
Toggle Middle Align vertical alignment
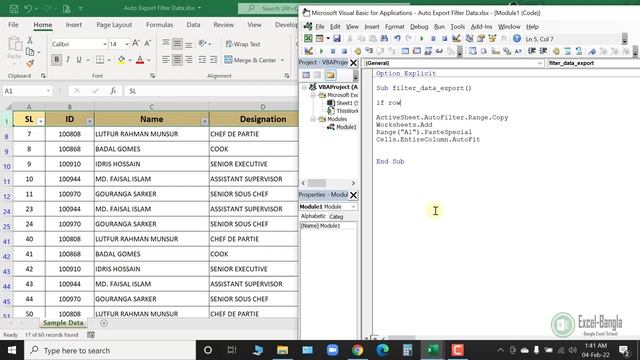[177, 44]
